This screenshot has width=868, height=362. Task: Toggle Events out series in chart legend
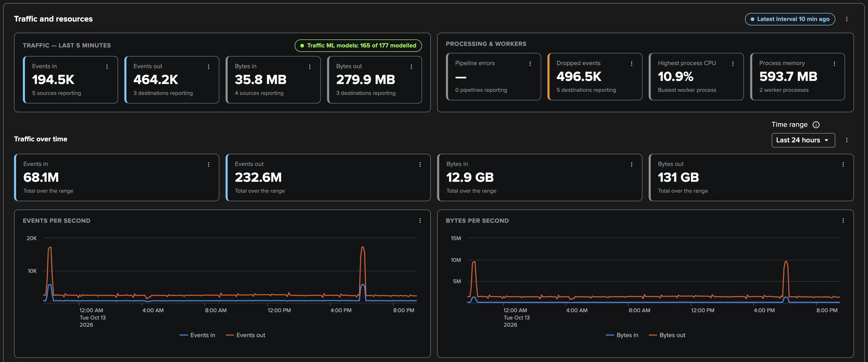click(x=245, y=335)
